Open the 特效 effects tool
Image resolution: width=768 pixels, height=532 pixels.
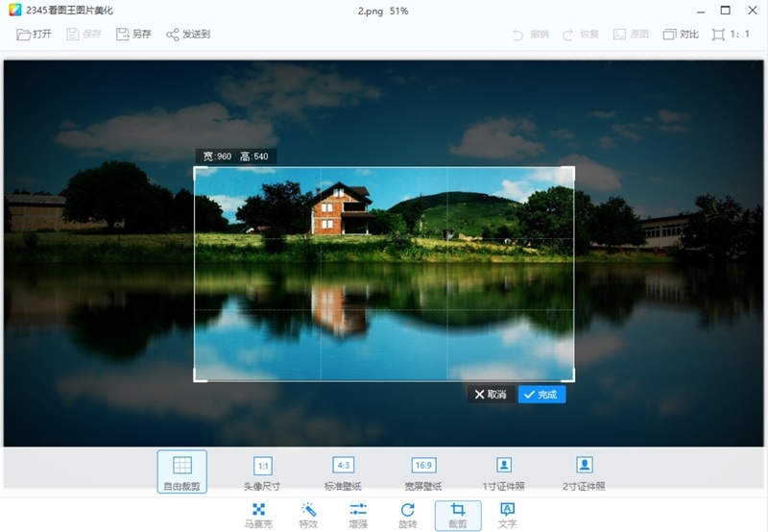(308, 514)
